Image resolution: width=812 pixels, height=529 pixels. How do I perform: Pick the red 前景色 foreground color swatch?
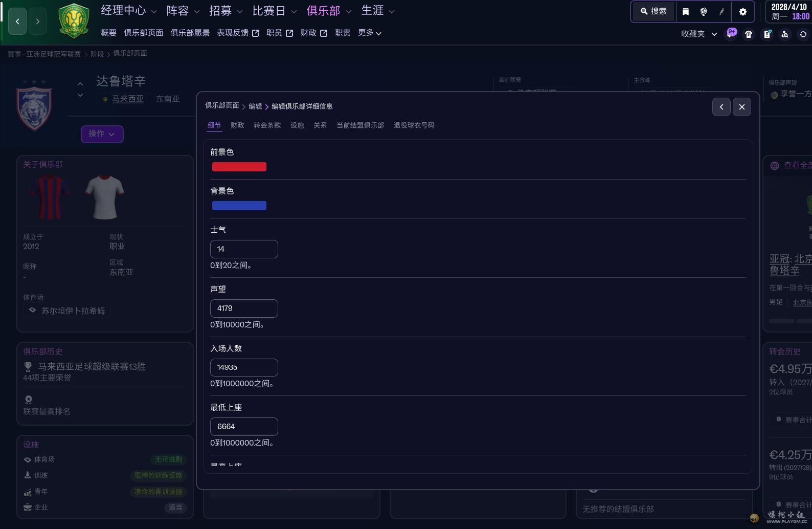pos(239,167)
